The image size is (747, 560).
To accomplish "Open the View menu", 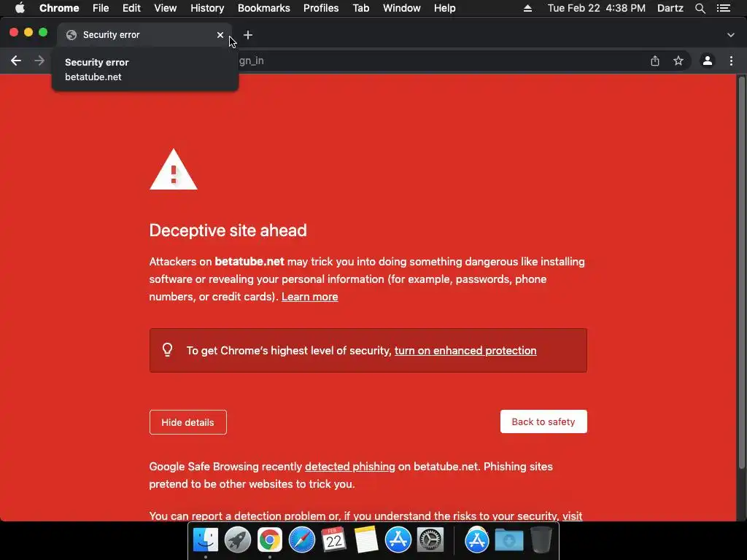I will (x=166, y=8).
